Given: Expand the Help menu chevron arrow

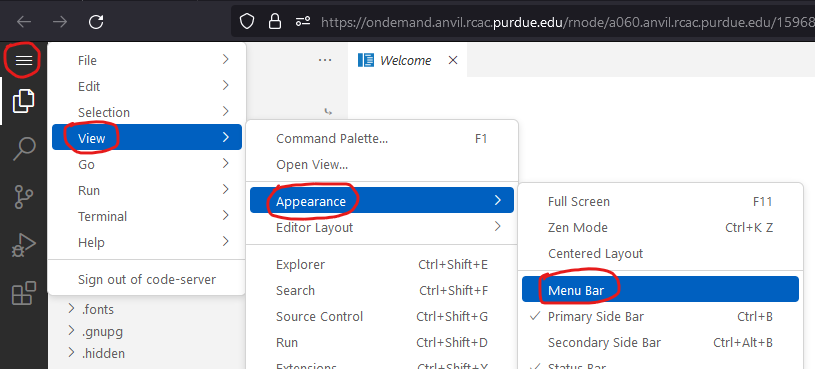Looking at the screenshot, I should pyautogui.click(x=226, y=241).
